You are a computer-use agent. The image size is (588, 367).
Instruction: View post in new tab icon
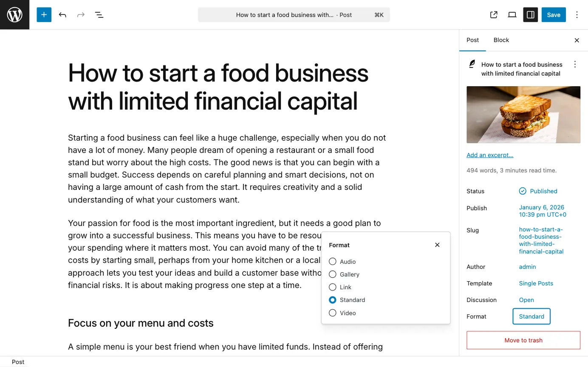pyautogui.click(x=494, y=15)
